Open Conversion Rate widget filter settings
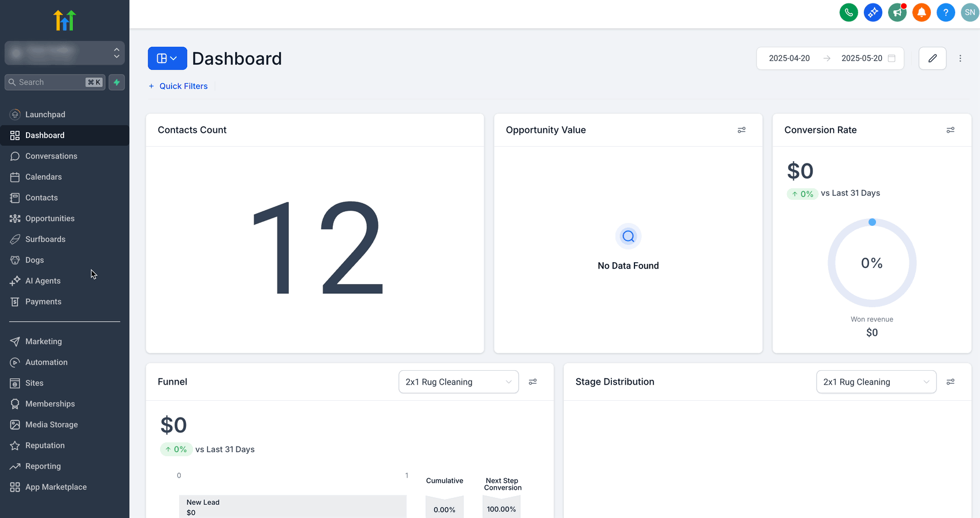Viewport: 980px width, 518px height. coord(951,130)
